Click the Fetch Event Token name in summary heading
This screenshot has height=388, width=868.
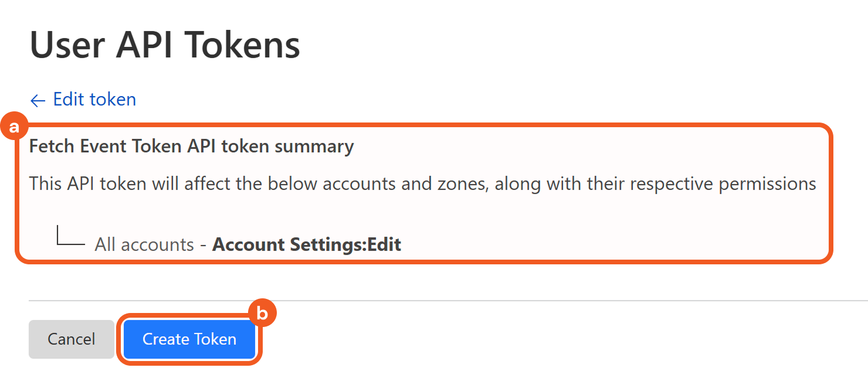(106, 146)
